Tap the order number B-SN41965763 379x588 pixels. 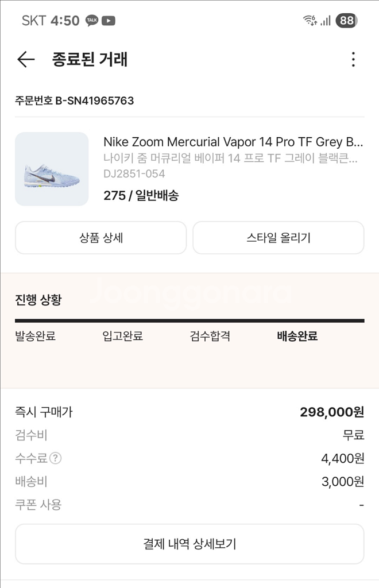(x=75, y=100)
